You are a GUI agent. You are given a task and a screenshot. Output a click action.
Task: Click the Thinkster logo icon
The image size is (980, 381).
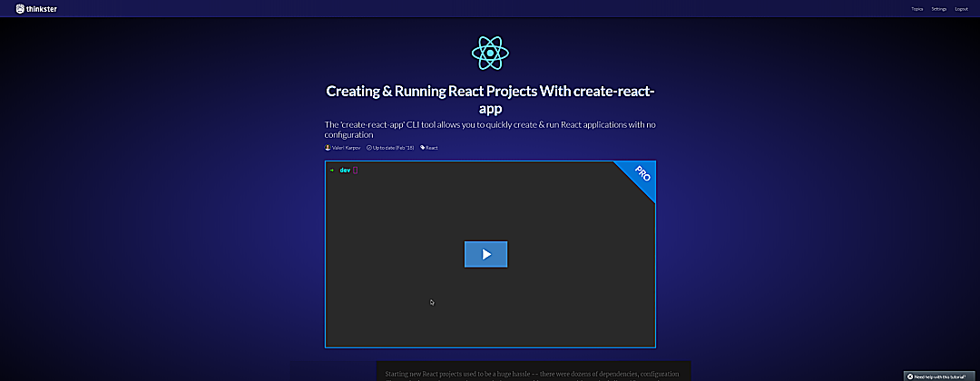[x=21, y=9]
